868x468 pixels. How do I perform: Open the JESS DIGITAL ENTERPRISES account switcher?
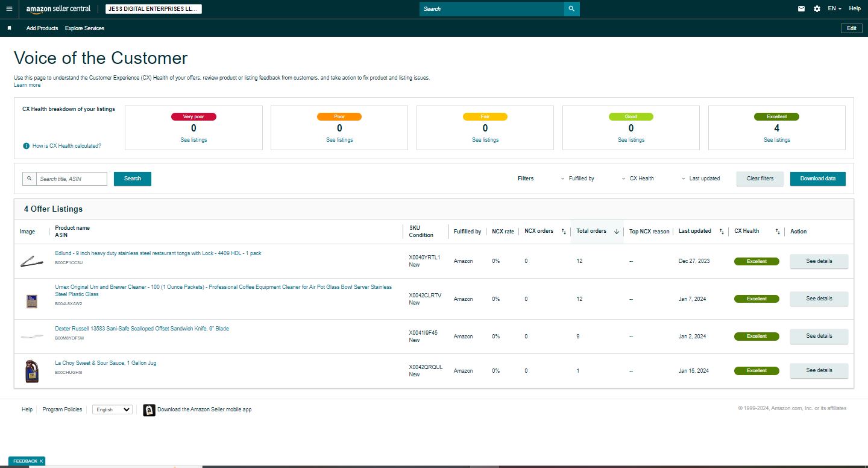coord(154,9)
